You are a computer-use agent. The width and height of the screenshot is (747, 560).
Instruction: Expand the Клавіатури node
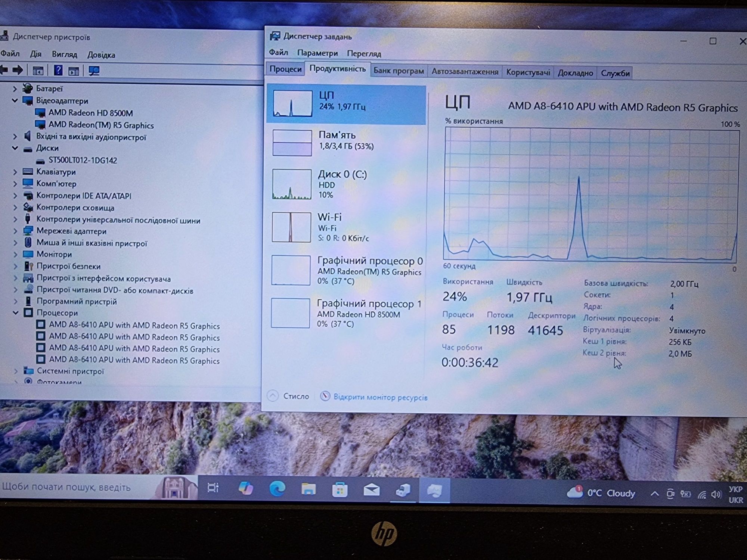(x=15, y=172)
